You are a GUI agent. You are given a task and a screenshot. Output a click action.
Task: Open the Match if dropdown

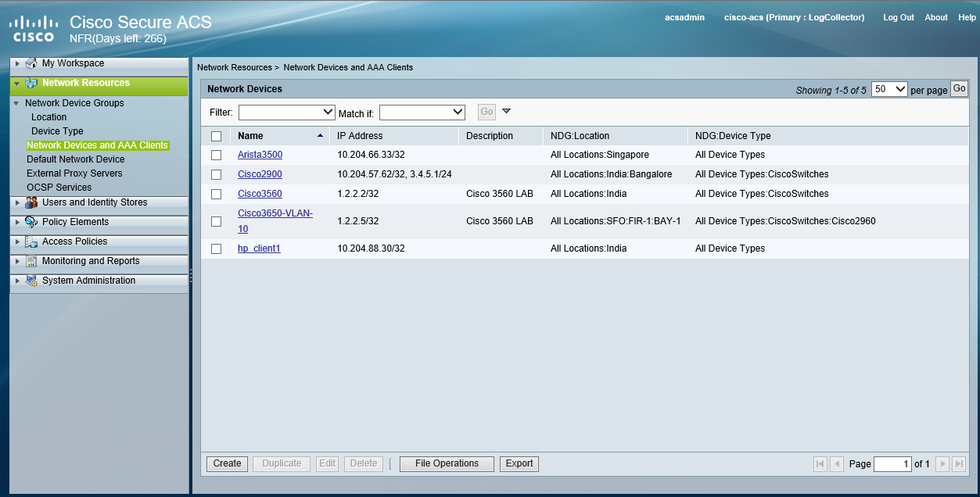coord(422,113)
